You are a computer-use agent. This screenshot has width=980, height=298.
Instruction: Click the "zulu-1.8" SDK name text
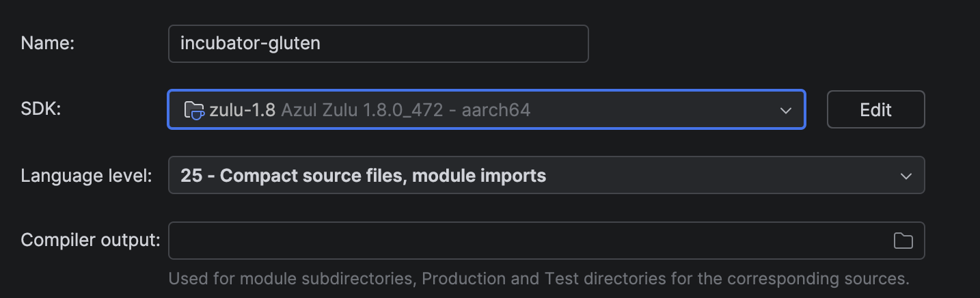242,109
